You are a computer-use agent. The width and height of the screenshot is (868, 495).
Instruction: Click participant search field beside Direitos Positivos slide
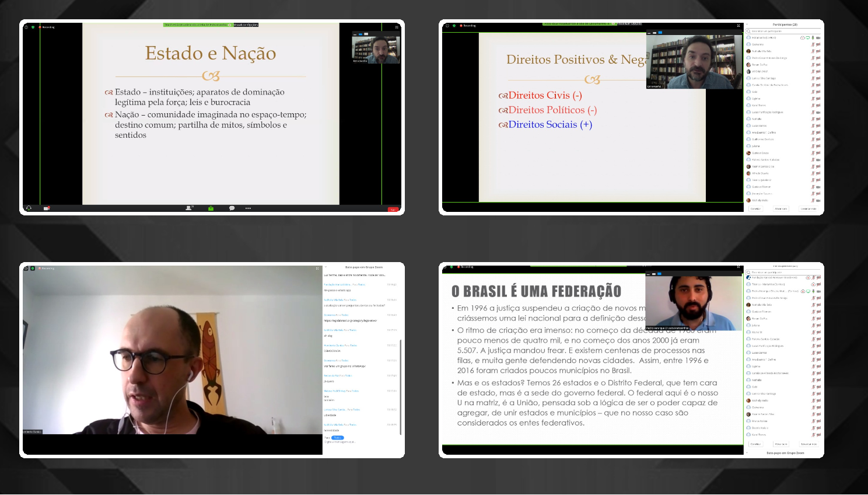(783, 31)
